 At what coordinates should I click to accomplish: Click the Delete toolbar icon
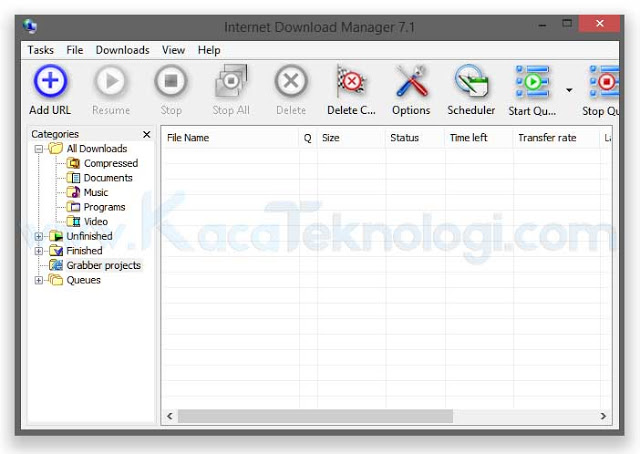click(291, 81)
